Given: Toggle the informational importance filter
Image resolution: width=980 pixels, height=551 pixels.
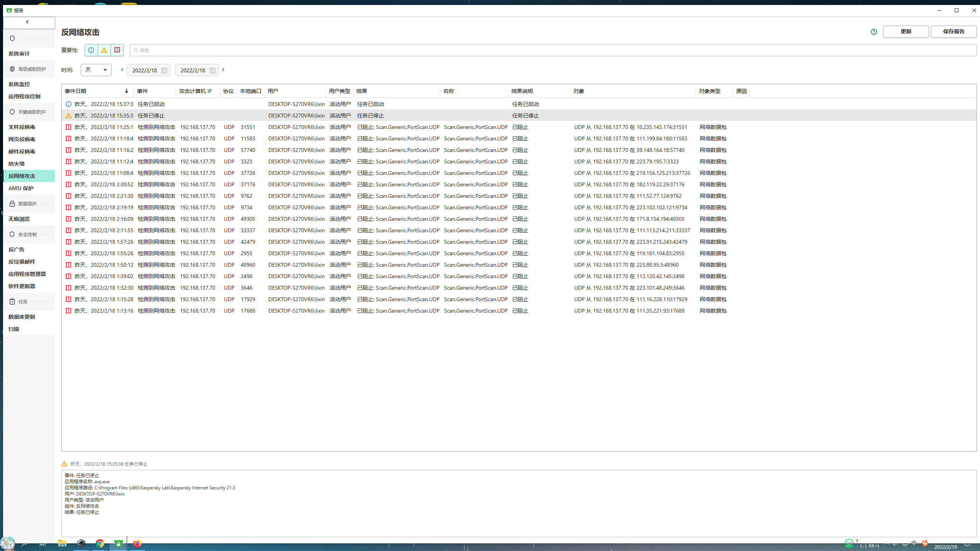Looking at the screenshot, I should click(91, 50).
